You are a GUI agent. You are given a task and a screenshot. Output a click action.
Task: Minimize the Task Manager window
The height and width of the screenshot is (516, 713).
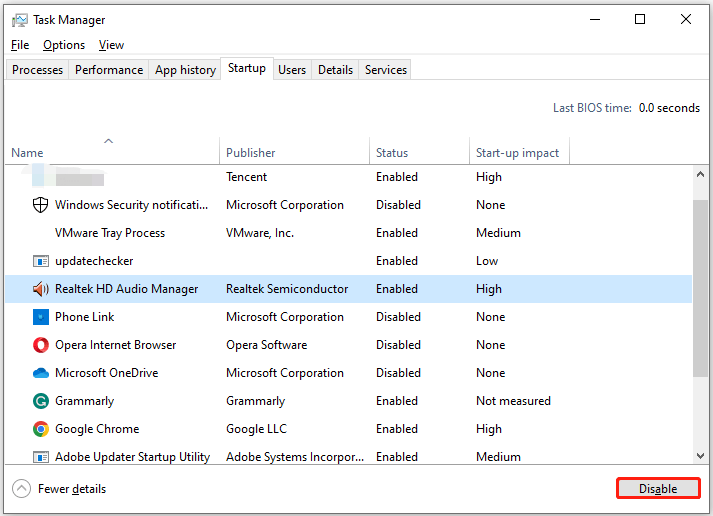(x=595, y=20)
